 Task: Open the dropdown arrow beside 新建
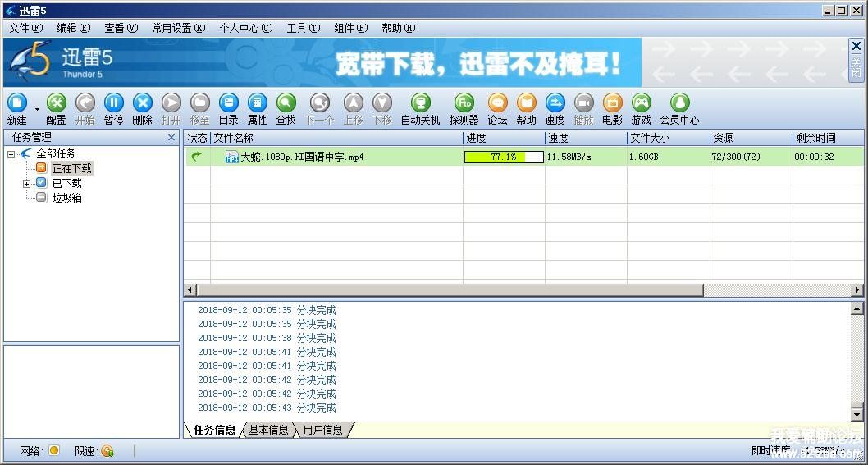click(37, 110)
